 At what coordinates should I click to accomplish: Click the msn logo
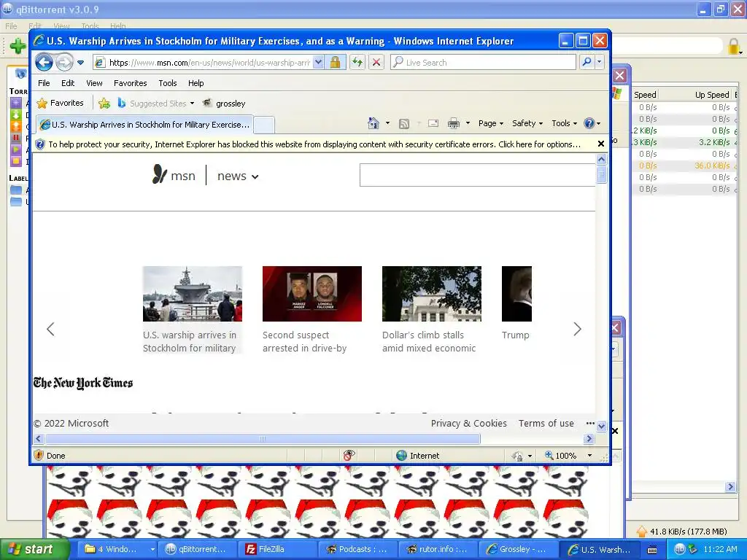coord(174,175)
